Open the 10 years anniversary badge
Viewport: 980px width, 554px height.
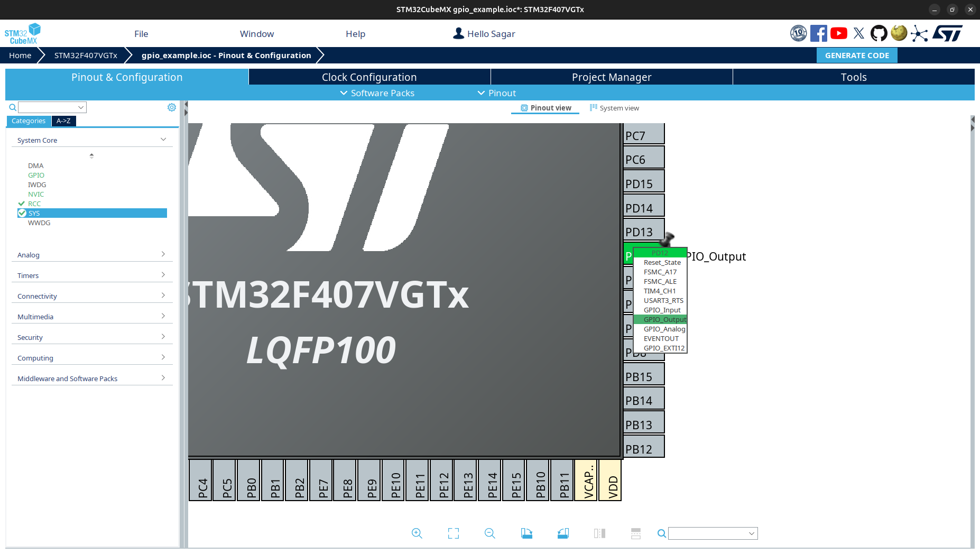(x=799, y=33)
